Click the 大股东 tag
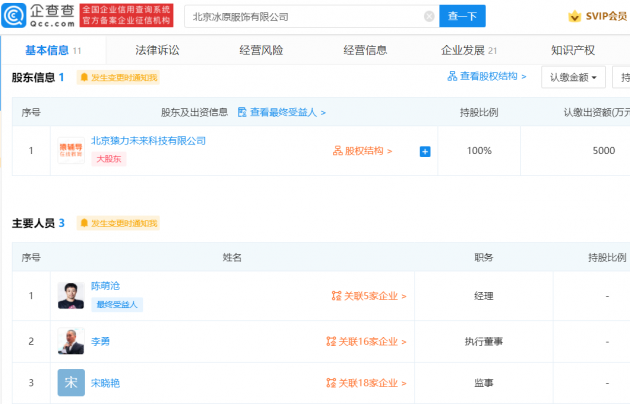This screenshot has height=404, width=630. coord(108,159)
